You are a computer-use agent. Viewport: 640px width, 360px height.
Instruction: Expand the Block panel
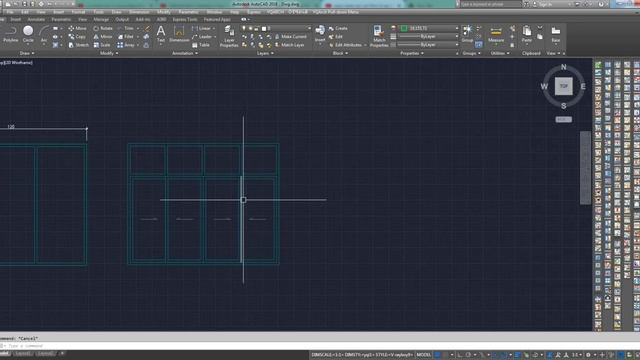pyautogui.click(x=340, y=53)
